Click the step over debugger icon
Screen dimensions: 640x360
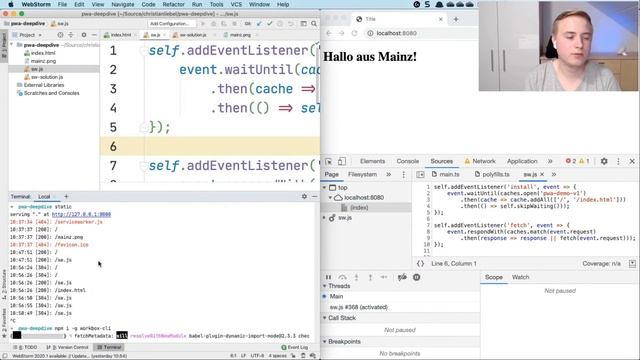342,277
